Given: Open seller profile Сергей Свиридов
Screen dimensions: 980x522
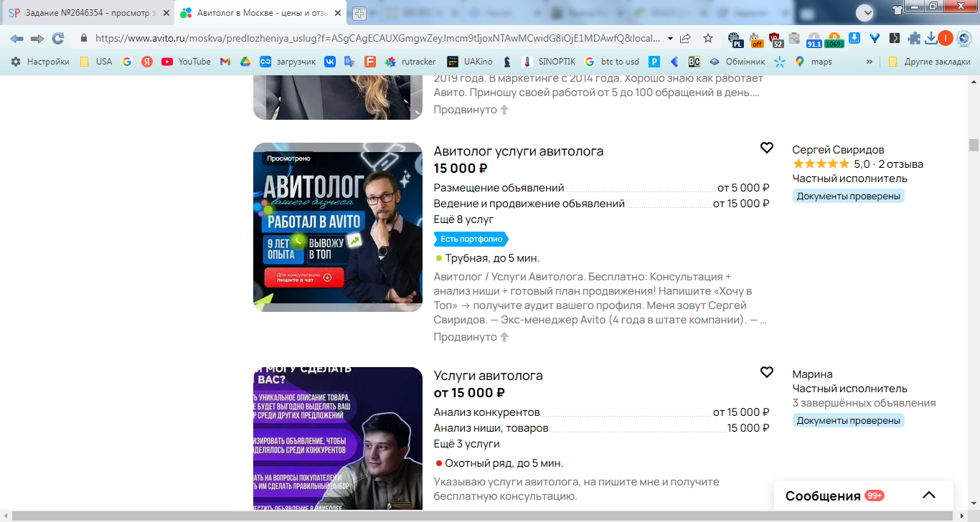Looking at the screenshot, I should pyautogui.click(x=838, y=150).
